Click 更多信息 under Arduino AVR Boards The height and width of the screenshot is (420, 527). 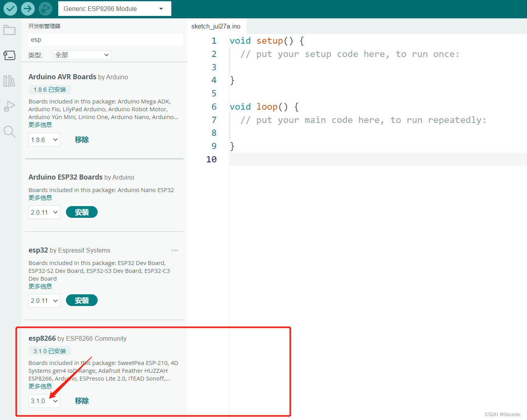[x=40, y=124]
